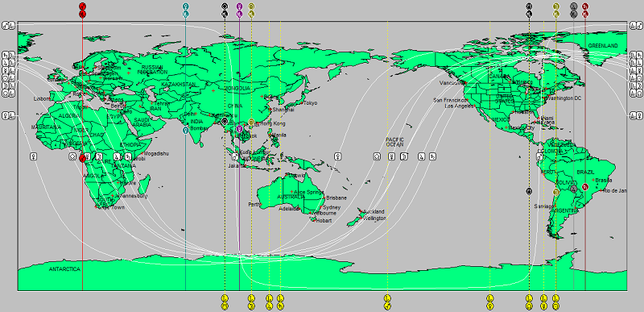
Task: Select the Brasilia city marker
Action: [593, 180]
